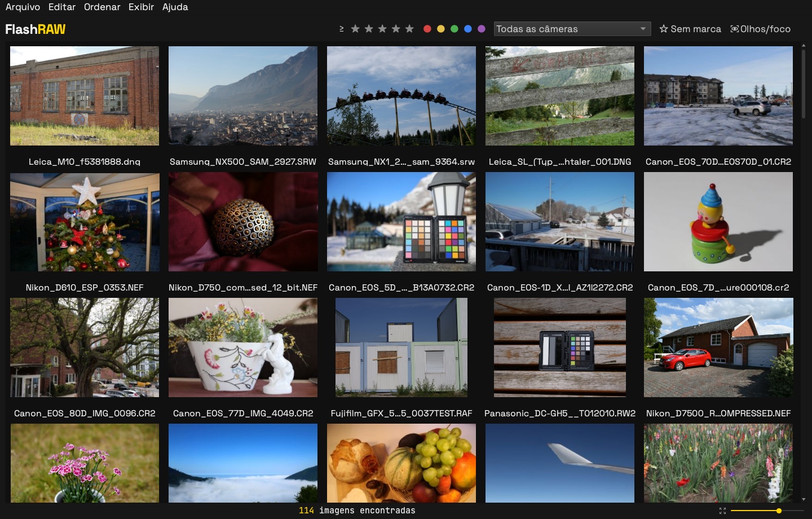The height and width of the screenshot is (519, 812).
Task: Toggle the Olhos/foco option
Action: [x=761, y=29]
